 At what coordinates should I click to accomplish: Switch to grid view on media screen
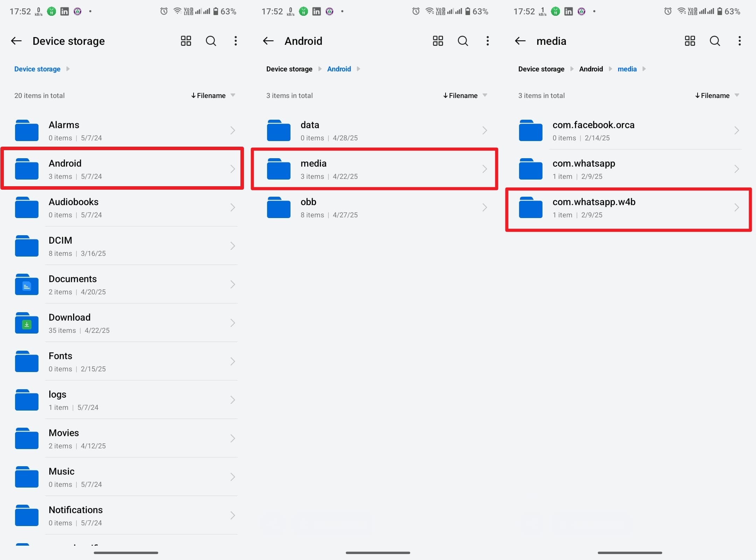coord(690,41)
